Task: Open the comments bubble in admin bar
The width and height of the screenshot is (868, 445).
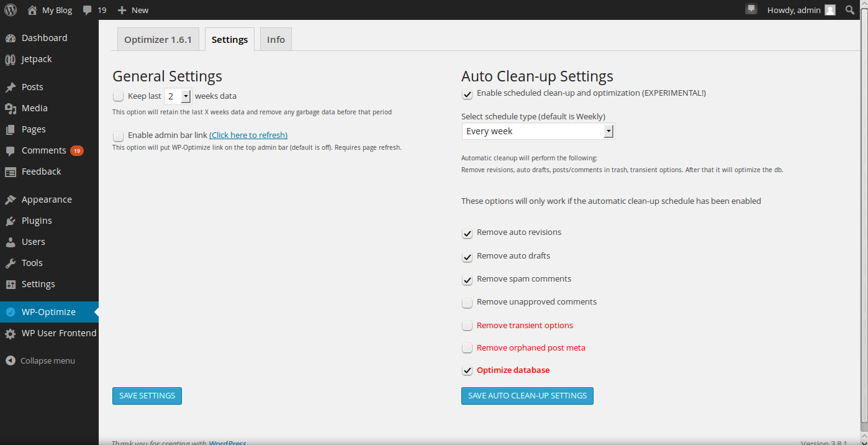Action: point(88,10)
